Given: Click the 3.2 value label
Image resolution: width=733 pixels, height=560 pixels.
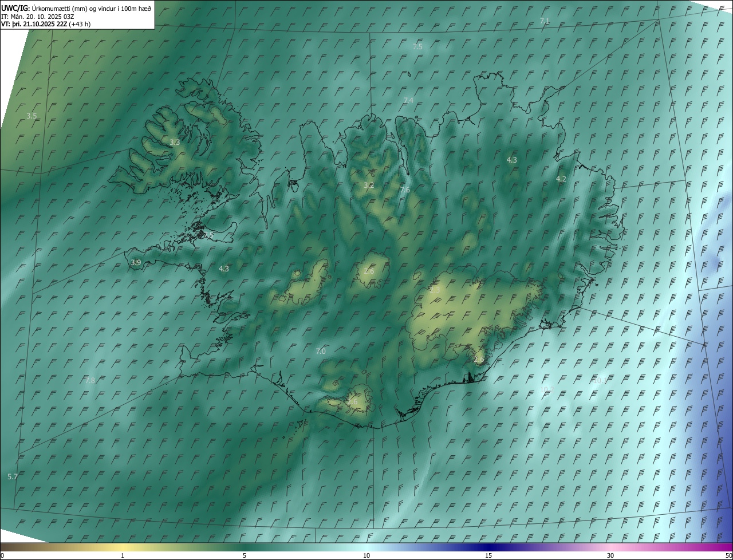Looking at the screenshot, I should click(369, 186).
